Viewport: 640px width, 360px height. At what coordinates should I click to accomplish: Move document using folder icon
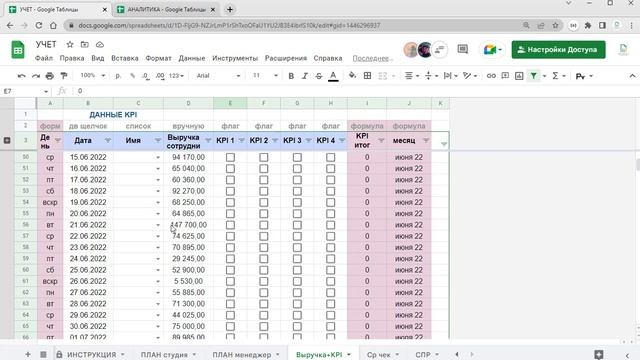click(x=84, y=44)
